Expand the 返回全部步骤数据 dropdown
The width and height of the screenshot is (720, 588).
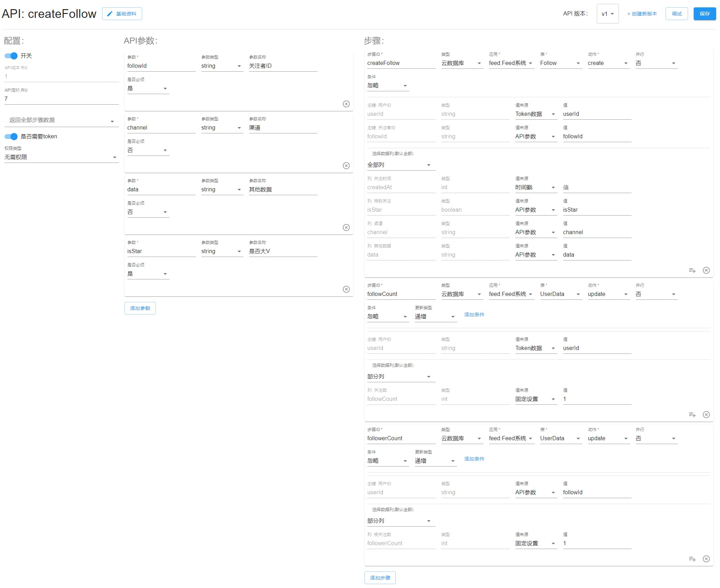(x=61, y=120)
